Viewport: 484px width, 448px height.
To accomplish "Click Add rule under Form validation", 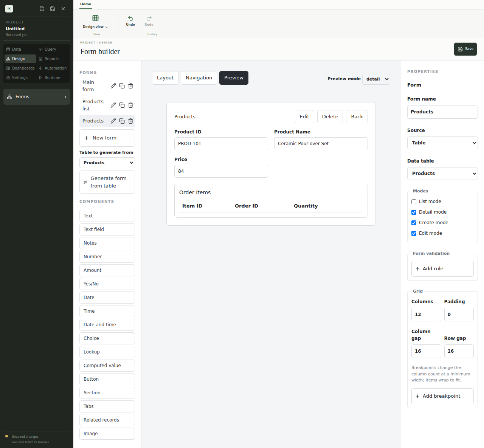I will (x=442, y=269).
